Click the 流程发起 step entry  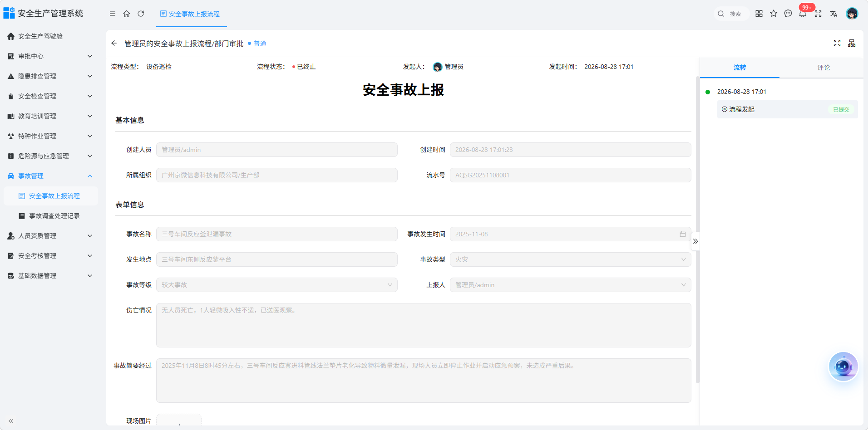pyautogui.click(x=787, y=109)
